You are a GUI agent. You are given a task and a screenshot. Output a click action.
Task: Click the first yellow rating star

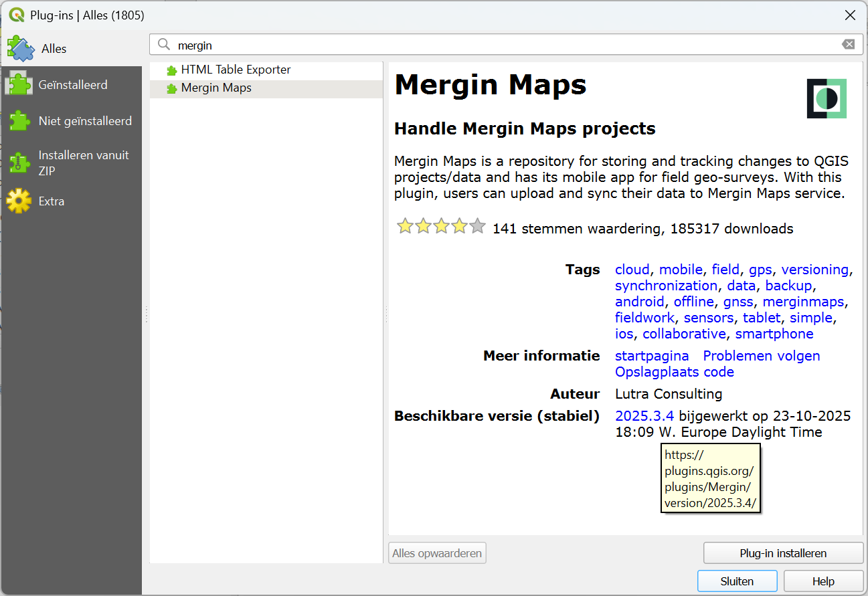[405, 227]
